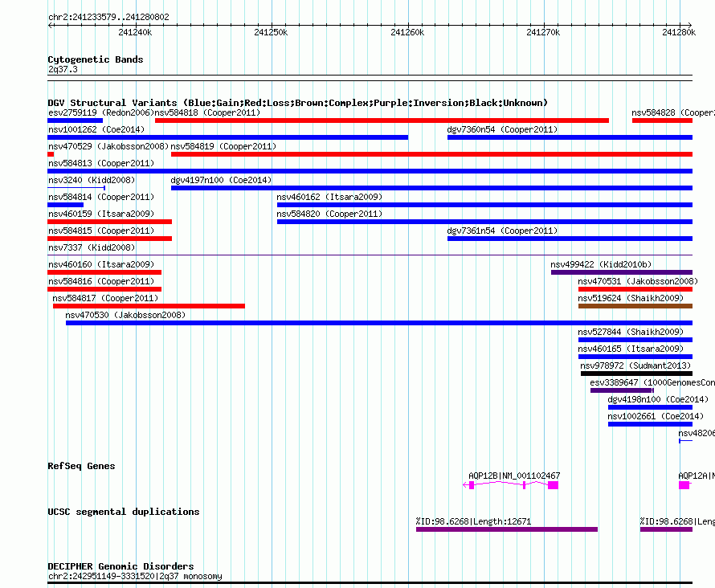The image size is (715, 588).
Task: Click nsv460160 (Itsara2009) red bar
Action: pos(104,272)
